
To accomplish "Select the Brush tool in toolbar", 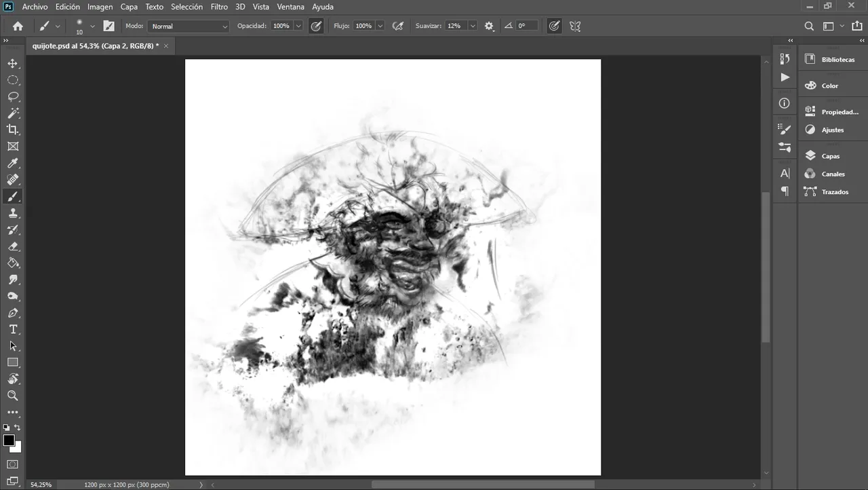I will click(13, 197).
